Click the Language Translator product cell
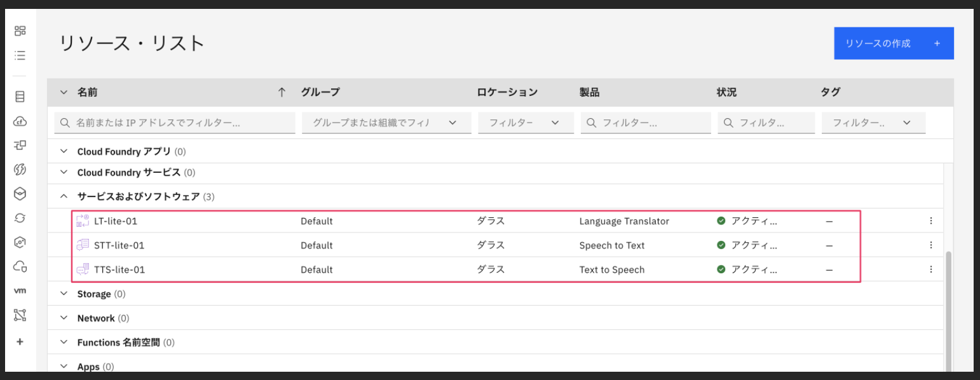 click(x=624, y=221)
